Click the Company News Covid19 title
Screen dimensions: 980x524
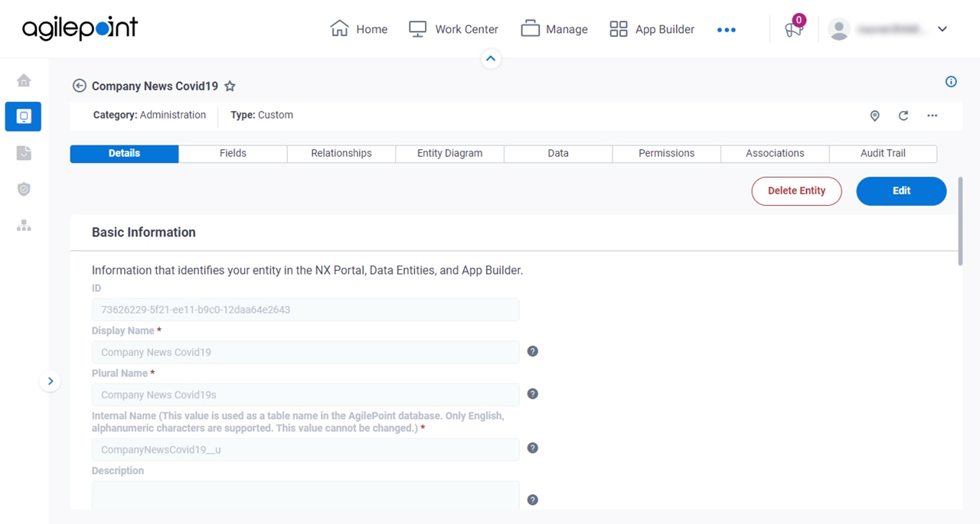(x=155, y=86)
